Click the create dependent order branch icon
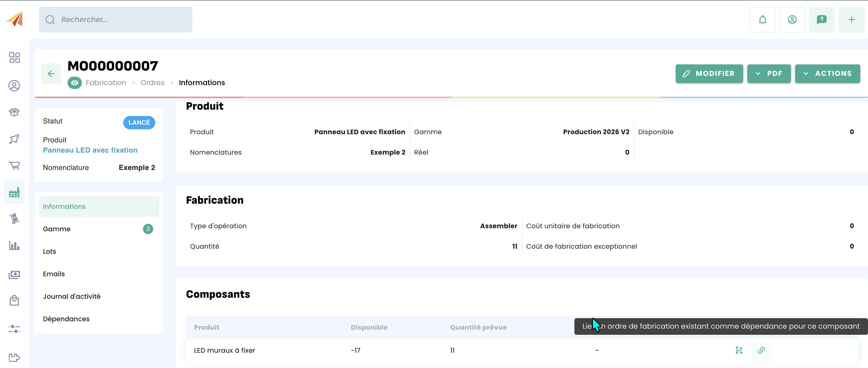The image size is (868, 368). [x=739, y=350]
